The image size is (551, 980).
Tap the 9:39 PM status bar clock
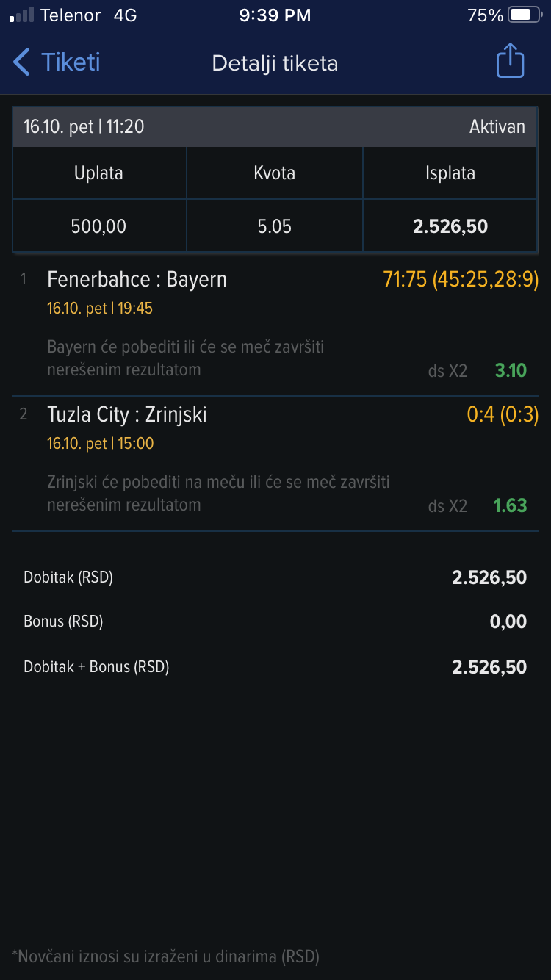(275, 15)
